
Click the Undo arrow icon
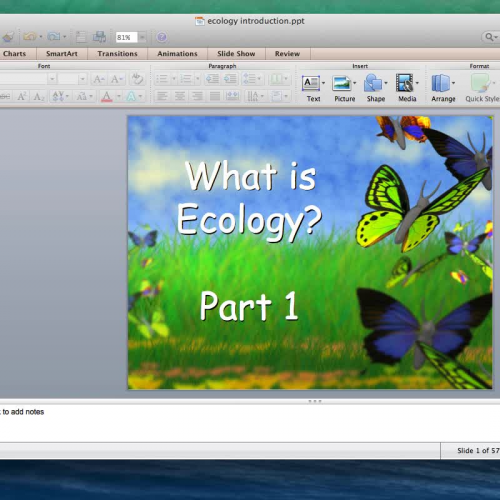click(30, 36)
